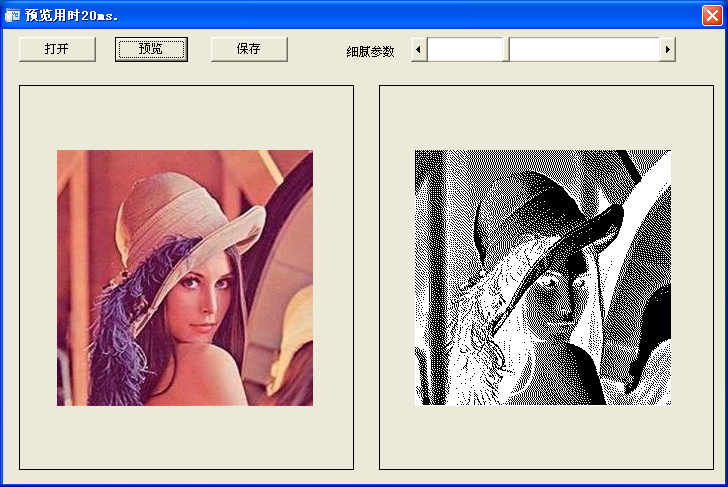
Task: Close the window with the red X
Action: click(x=712, y=15)
